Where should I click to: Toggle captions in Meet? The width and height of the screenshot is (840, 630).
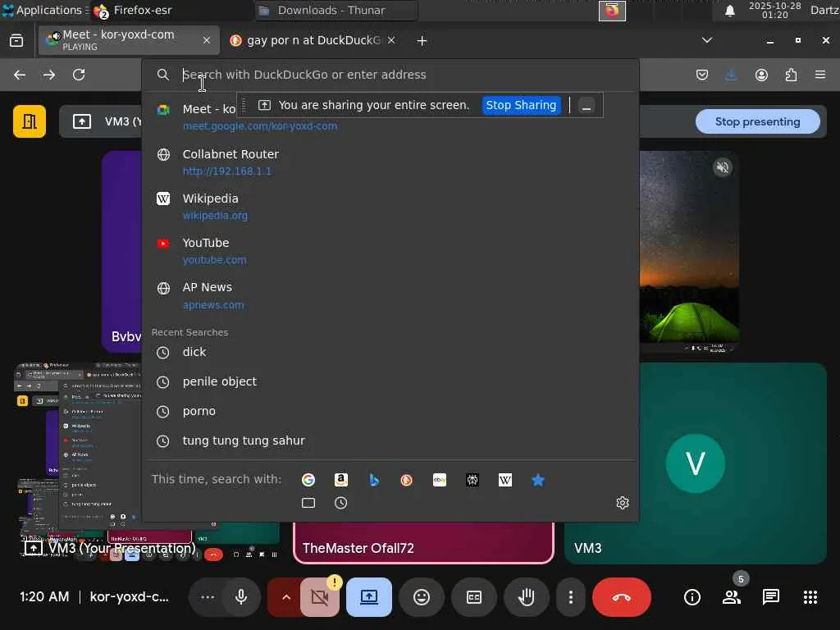click(x=474, y=597)
